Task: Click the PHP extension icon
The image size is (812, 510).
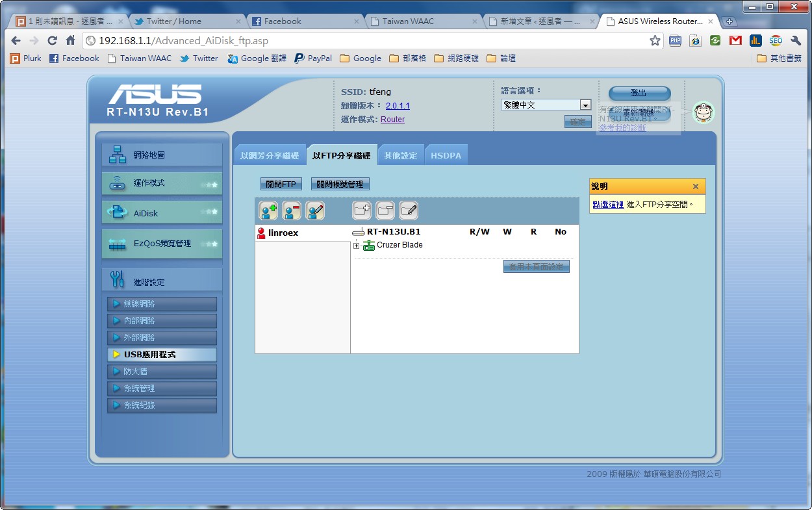Action: coord(675,40)
